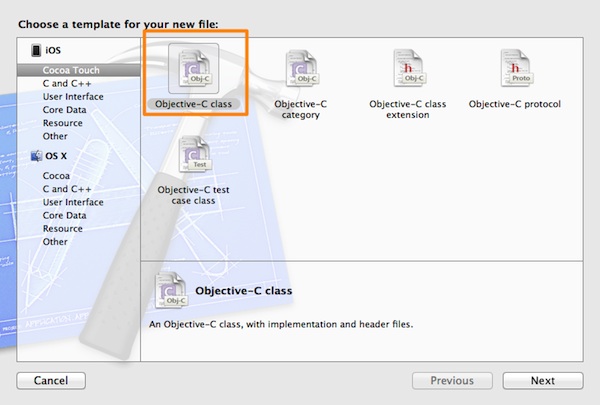Click the OS X icon in sidebar
This screenshot has height=405, width=600.
pyautogui.click(x=37, y=157)
